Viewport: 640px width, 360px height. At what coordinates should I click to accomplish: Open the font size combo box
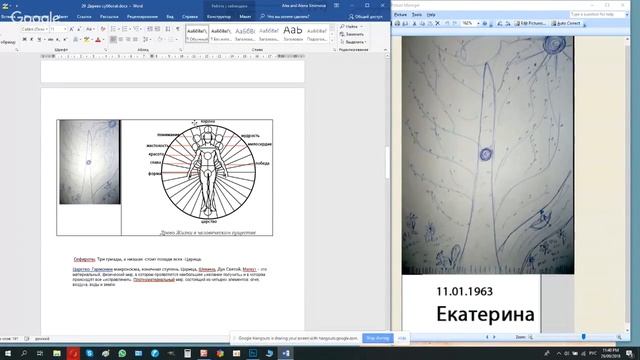click(58, 29)
